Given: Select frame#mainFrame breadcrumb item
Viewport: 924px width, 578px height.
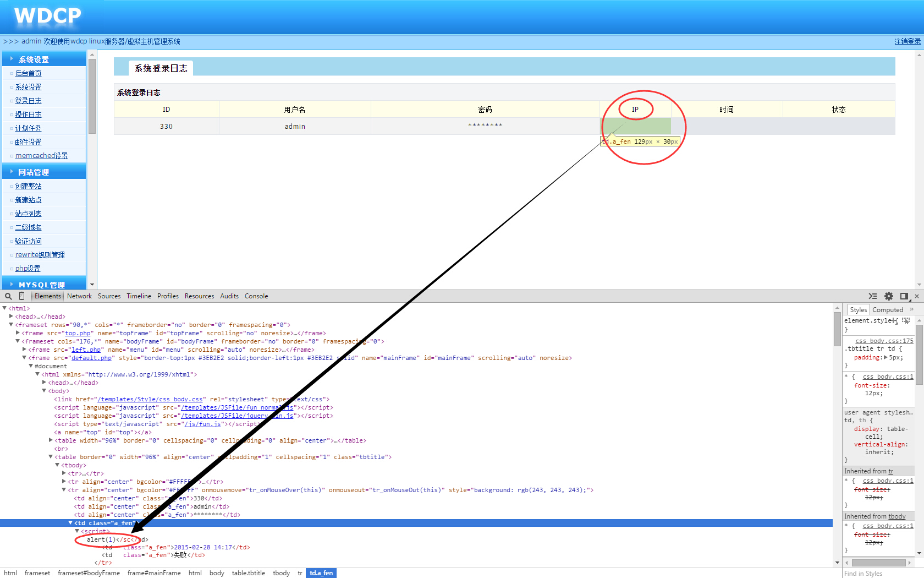Looking at the screenshot, I should pyautogui.click(x=154, y=573).
